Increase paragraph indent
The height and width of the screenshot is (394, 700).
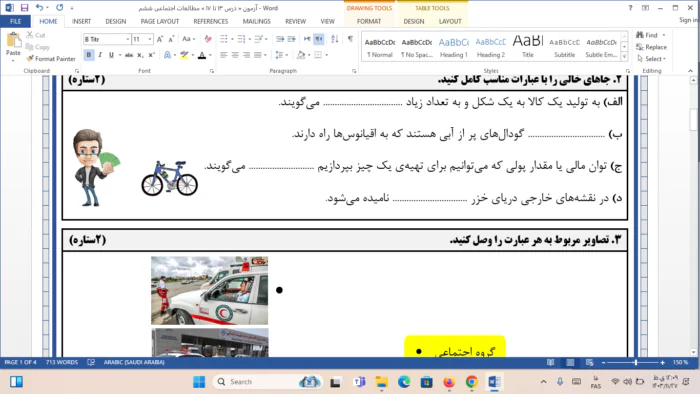292,39
